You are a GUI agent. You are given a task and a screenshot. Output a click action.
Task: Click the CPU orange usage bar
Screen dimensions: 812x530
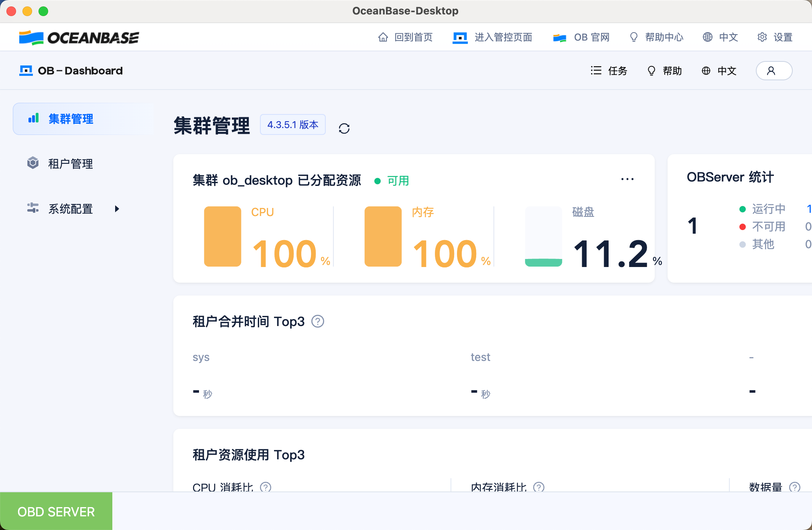point(223,236)
